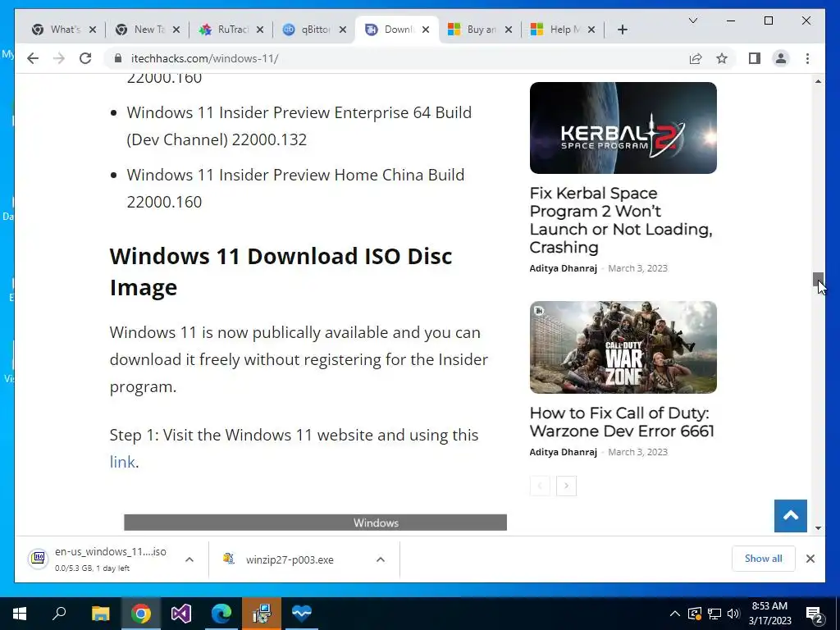Open the Call of Duty Warzone thumbnail

tap(623, 347)
